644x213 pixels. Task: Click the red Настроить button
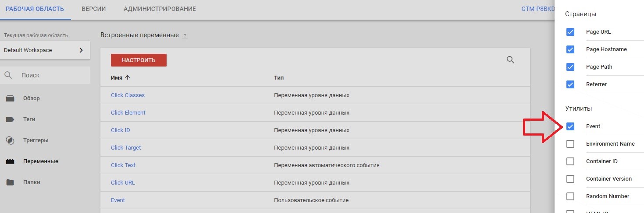pyautogui.click(x=139, y=60)
